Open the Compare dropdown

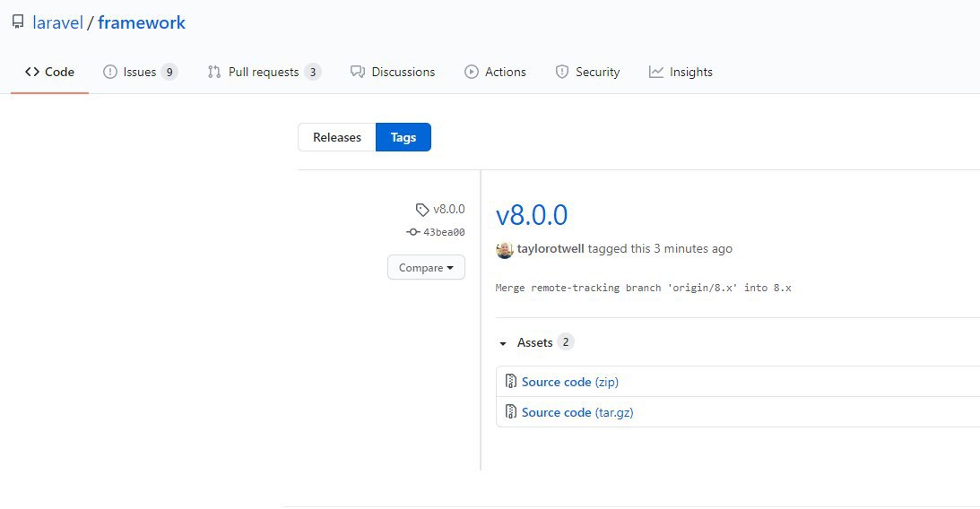point(426,267)
